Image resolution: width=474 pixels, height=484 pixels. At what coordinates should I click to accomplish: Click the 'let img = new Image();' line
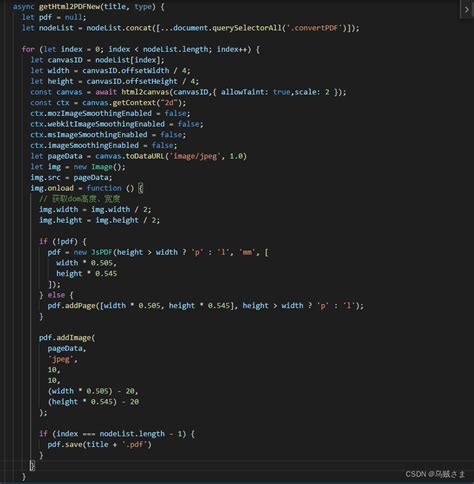tap(78, 167)
